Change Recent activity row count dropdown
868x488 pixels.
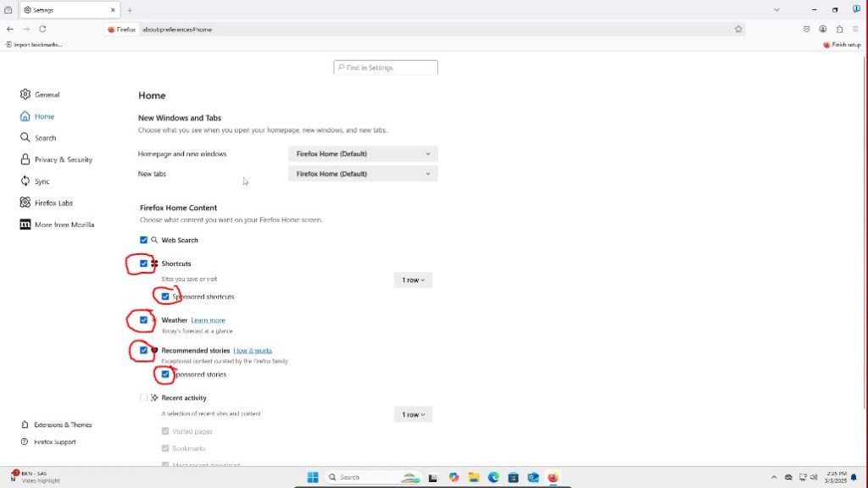point(413,414)
